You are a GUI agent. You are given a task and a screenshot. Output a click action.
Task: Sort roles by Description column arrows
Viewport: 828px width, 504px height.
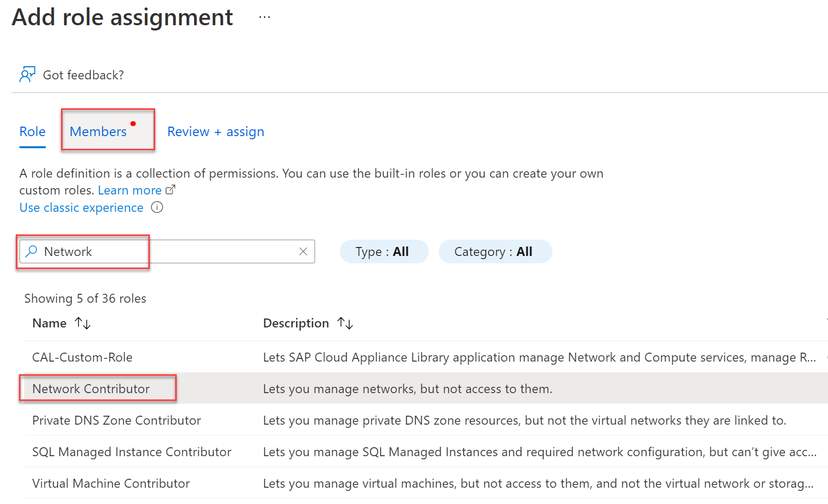[345, 323]
